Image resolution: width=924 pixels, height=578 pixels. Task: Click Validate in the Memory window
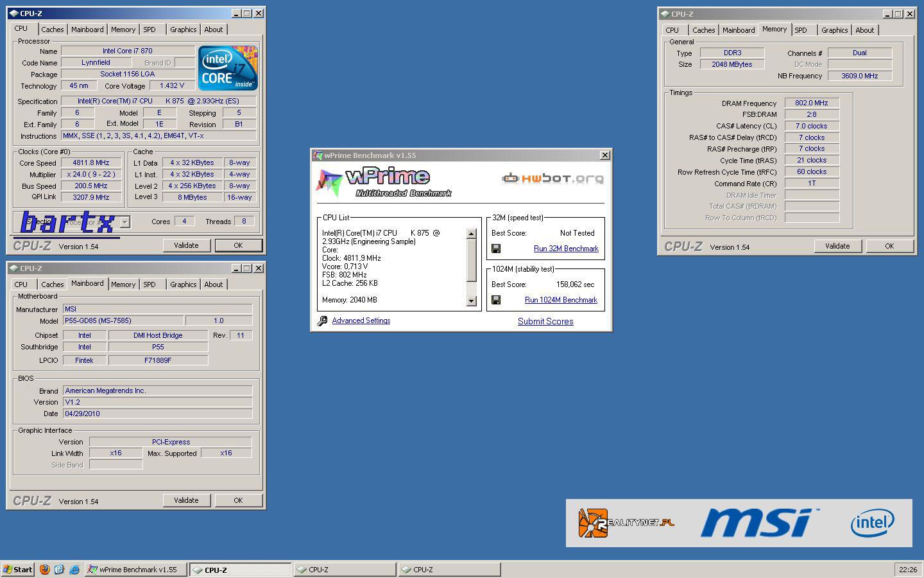[x=837, y=246]
